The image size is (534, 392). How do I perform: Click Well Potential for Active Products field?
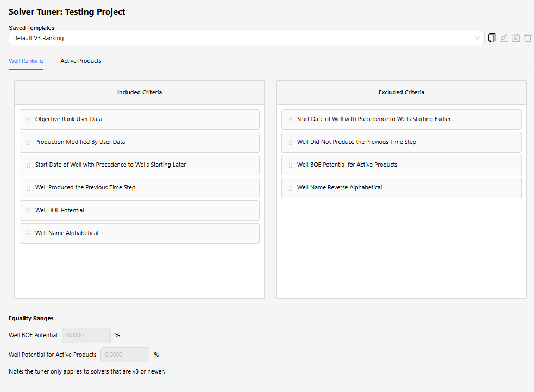[125, 355]
